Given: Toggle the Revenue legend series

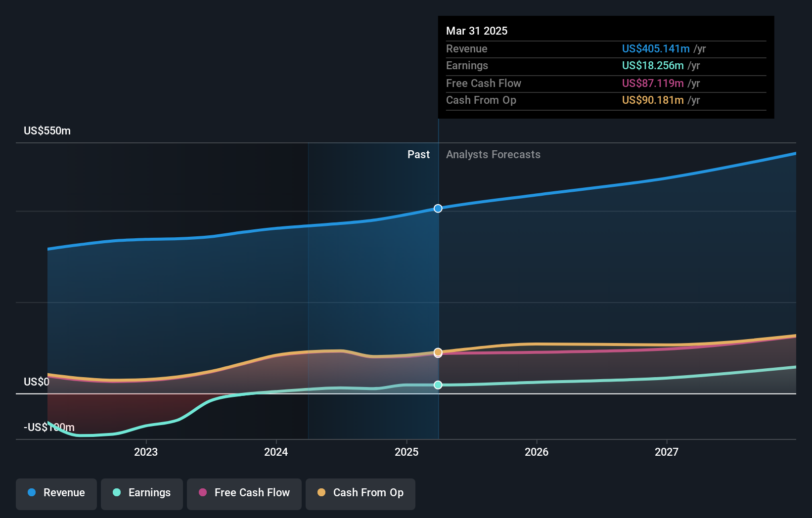Looking at the screenshot, I should click(x=56, y=494).
